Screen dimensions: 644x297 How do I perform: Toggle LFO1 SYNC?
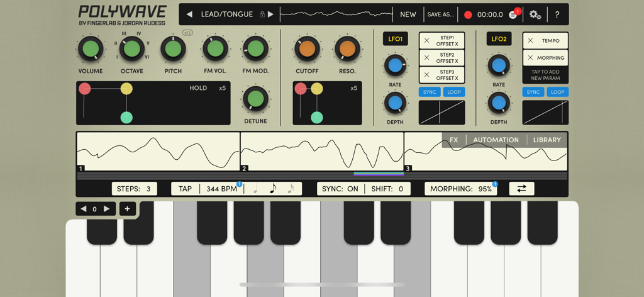coord(430,92)
